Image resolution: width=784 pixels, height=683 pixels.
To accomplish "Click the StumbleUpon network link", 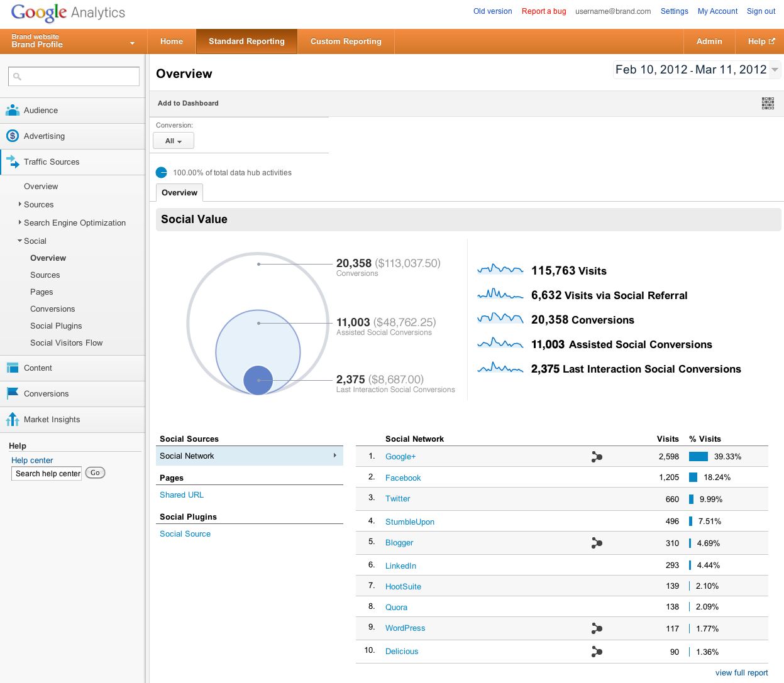I will point(410,522).
